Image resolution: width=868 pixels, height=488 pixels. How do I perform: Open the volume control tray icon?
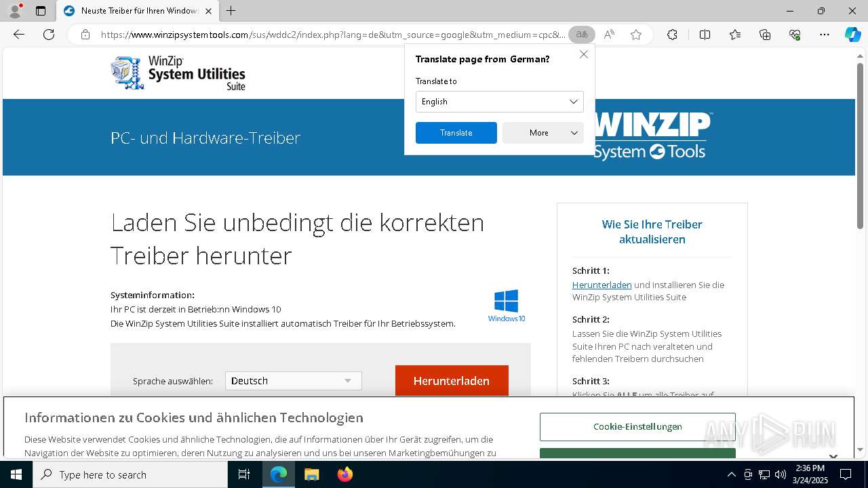tap(781, 474)
